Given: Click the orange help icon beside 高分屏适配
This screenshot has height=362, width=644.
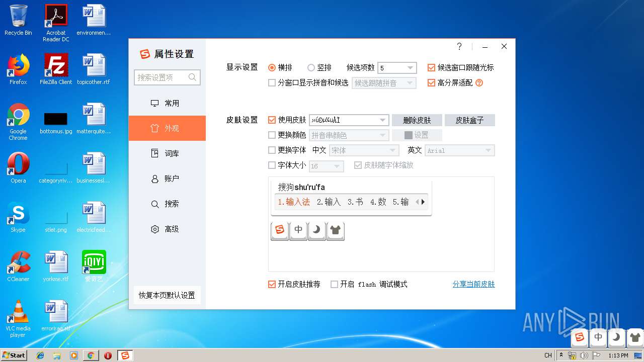Looking at the screenshot, I should point(479,83).
